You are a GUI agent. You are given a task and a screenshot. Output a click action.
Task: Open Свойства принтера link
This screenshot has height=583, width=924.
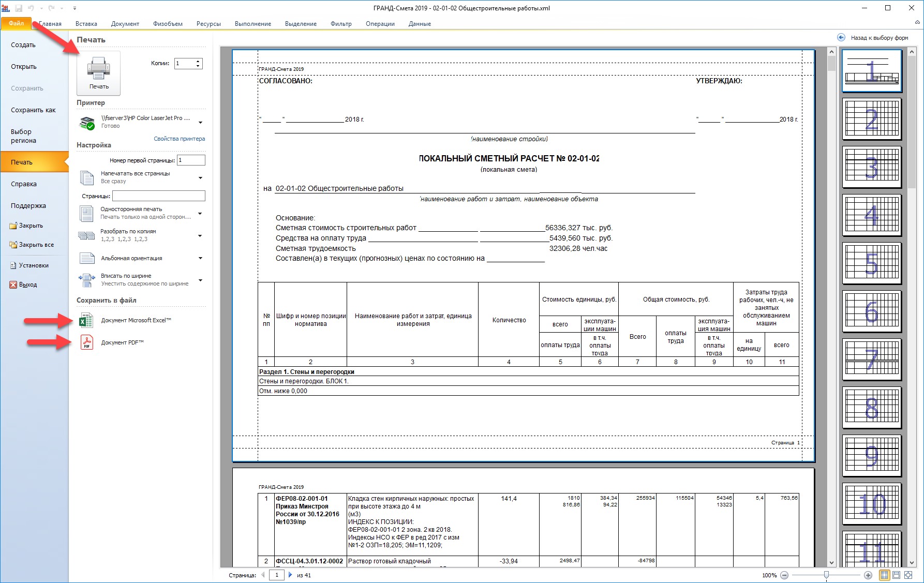pyautogui.click(x=179, y=139)
